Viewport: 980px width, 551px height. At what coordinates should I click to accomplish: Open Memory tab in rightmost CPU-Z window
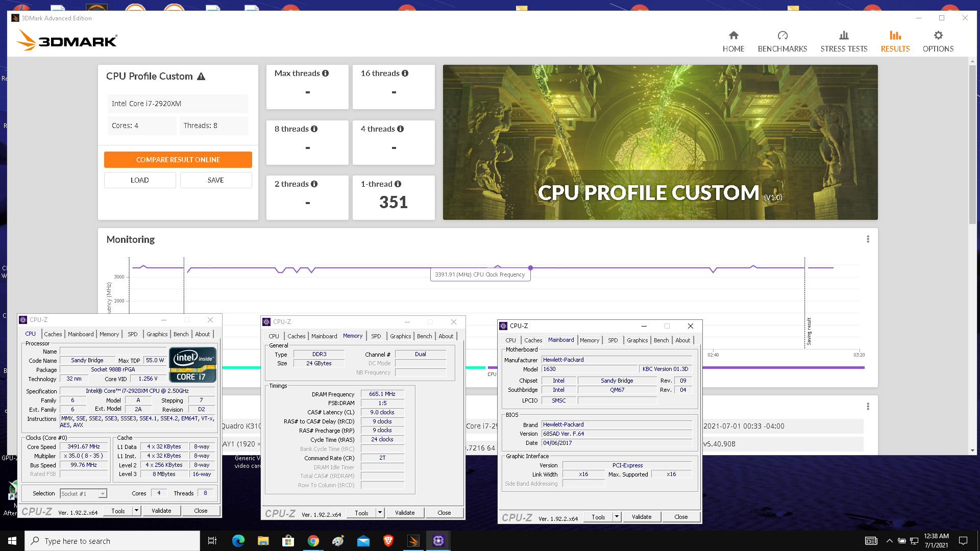(x=590, y=340)
